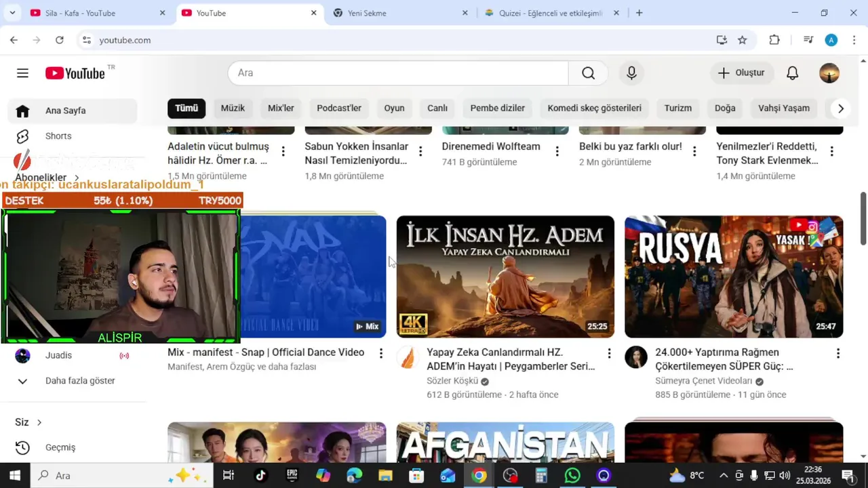
Task: Go to Ana Sayfa in sidebar
Action: [73, 110]
